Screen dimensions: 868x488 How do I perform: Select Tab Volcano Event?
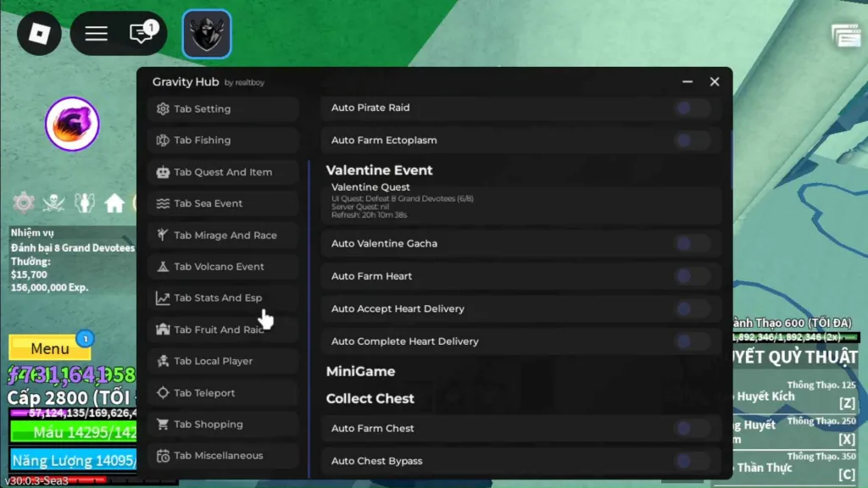[224, 267]
